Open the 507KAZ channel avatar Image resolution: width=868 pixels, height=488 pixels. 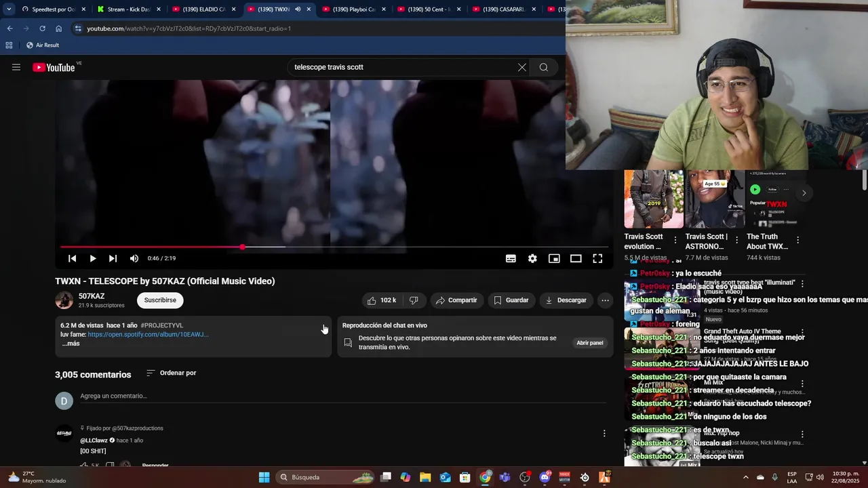click(x=64, y=300)
